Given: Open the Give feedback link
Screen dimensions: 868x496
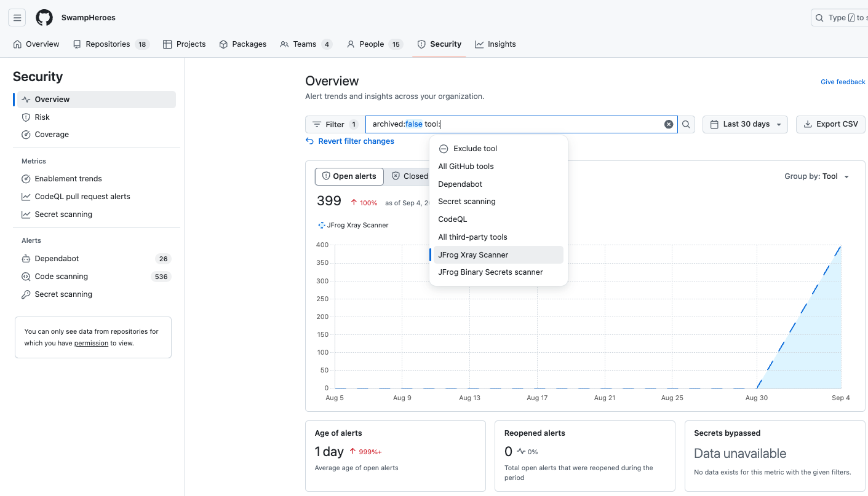Looking at the screenshot, I should point(843,82).
